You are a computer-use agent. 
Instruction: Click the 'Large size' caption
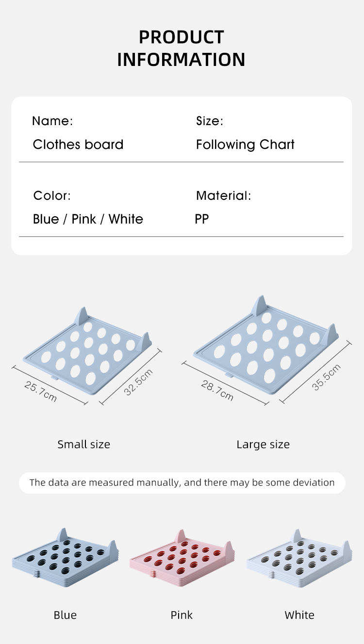click(263, 444)
